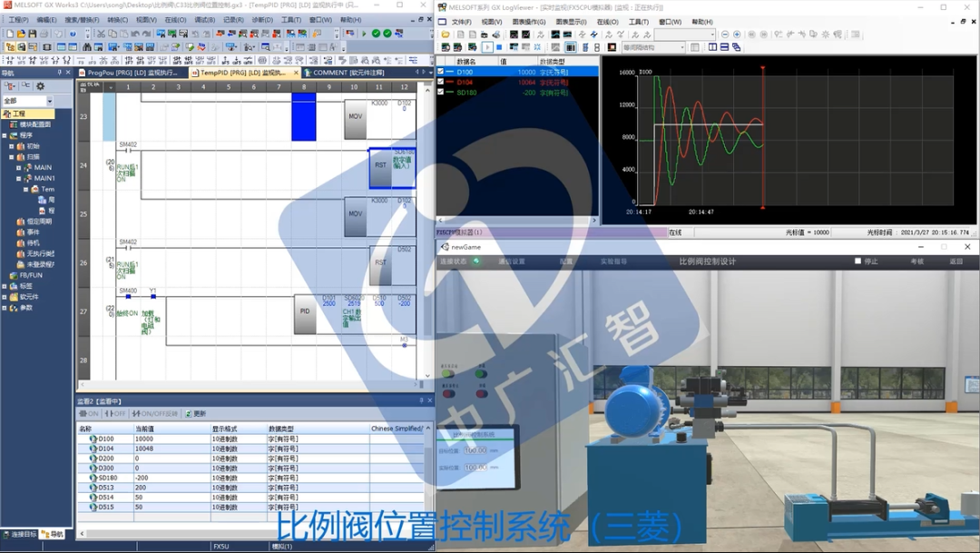Click the 模块配置图 module configuration item
Image resolution: width=980 pixels, height=553 pixels.
click(34, 124)
